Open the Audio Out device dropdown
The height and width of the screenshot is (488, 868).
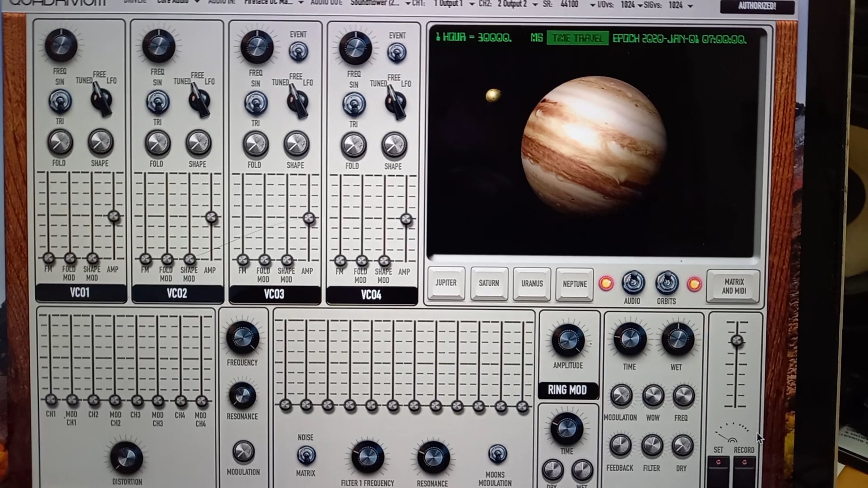(x=380, y=3)
